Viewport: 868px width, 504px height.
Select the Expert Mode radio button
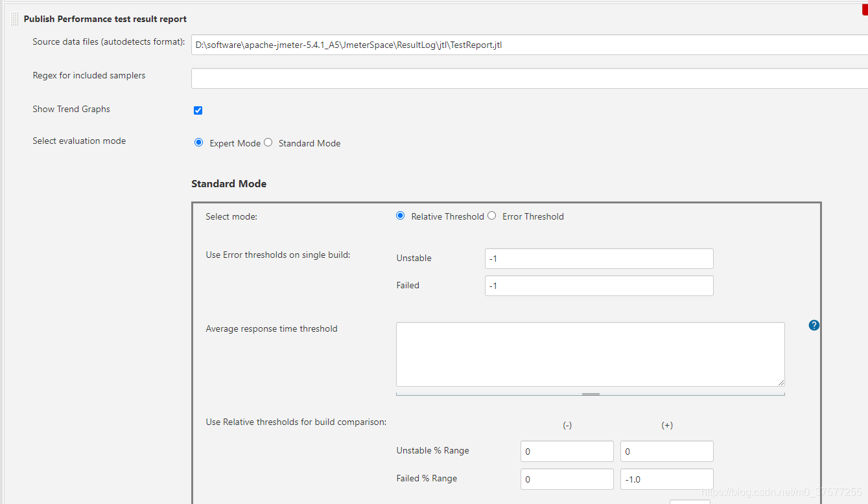coord(199,143)
